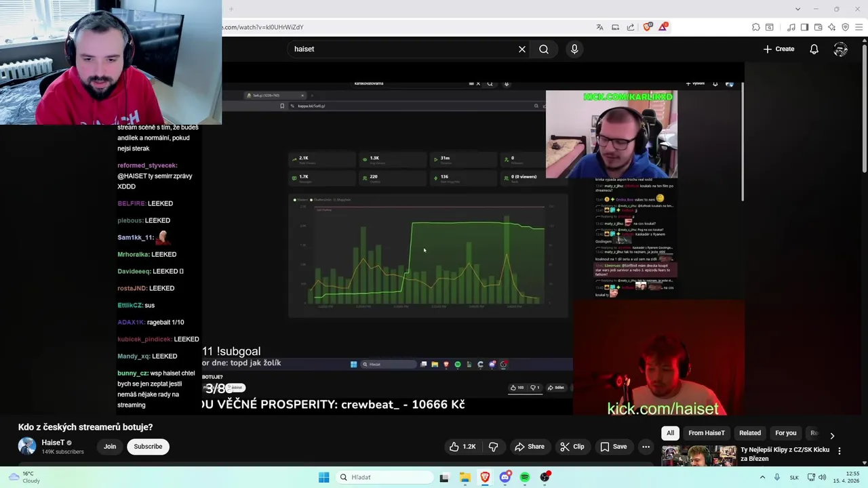Select the From HaiseT filter chip
The height and width of the screenshot is (488, 868).
click(707, 433)
